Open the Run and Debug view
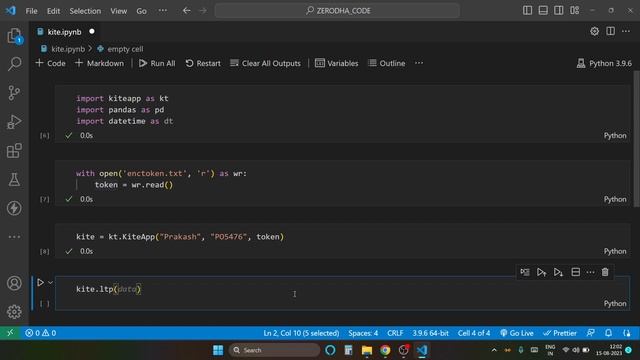This screenshot has width=640, height=360. (x=14, y=122)
